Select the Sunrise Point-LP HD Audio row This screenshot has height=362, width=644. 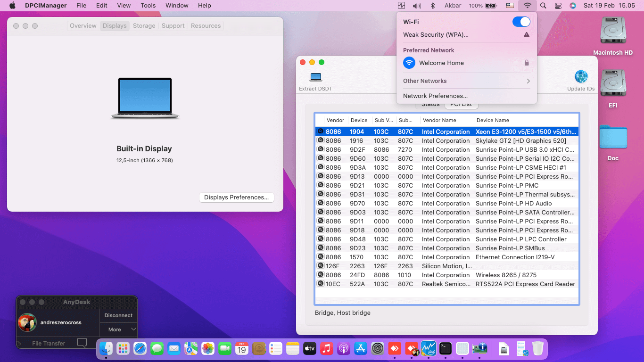coord(447,203)
